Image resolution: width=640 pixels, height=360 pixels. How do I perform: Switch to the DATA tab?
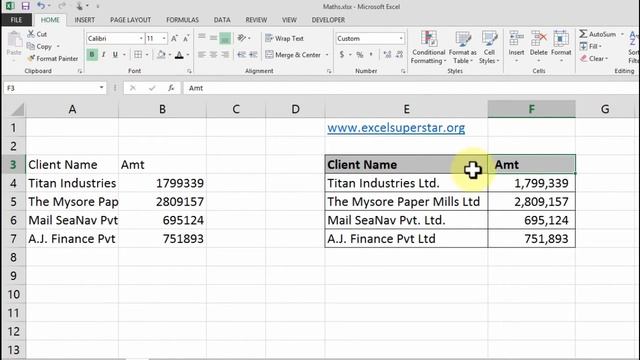tap(222, 20)
